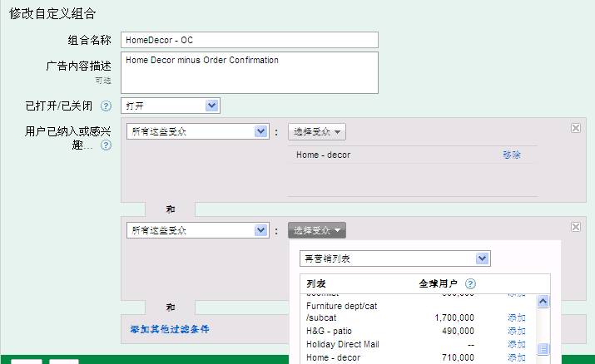Screen dimensions: 595x364
Task: Select Holiday Direct Mail row text
Action: (343, 344)
